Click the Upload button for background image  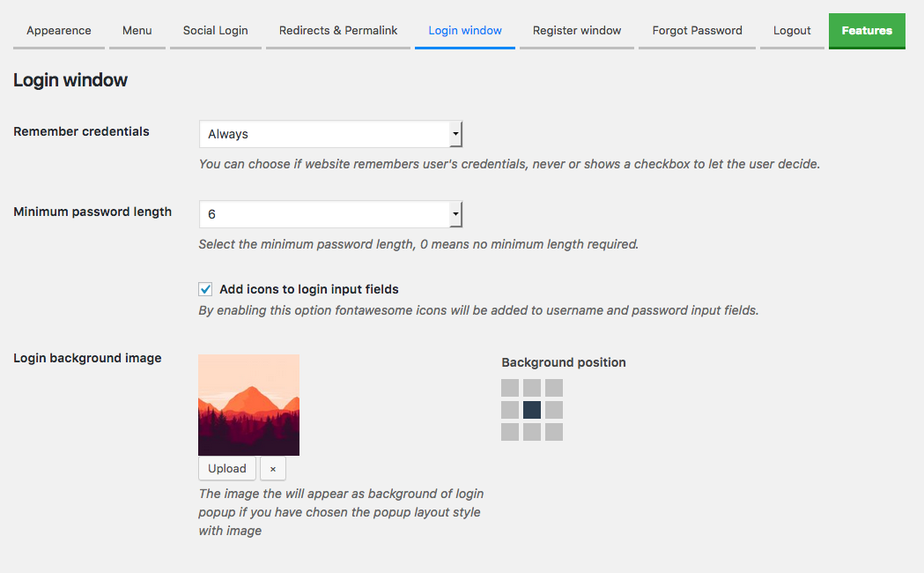coord(227,469)
